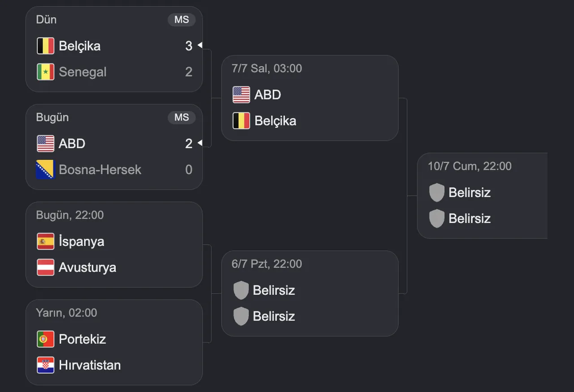This screenshot has width=574, height=392.
Task: Click the Belgium flag in Belçika–Senegal match
Action: click(x=45, y=46)
